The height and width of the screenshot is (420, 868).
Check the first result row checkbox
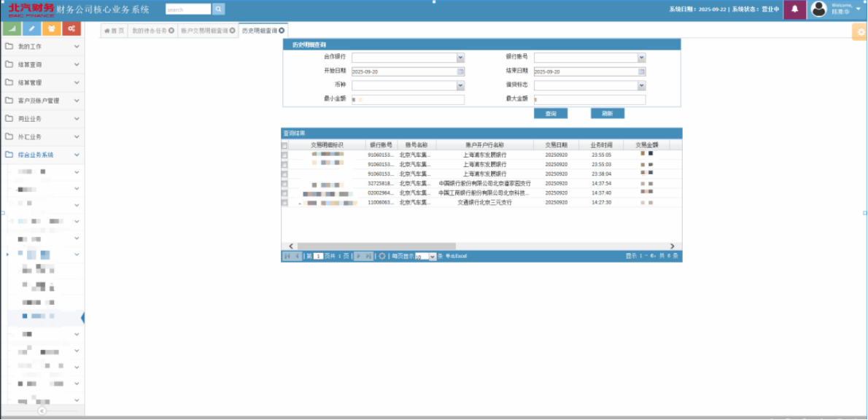284,155
